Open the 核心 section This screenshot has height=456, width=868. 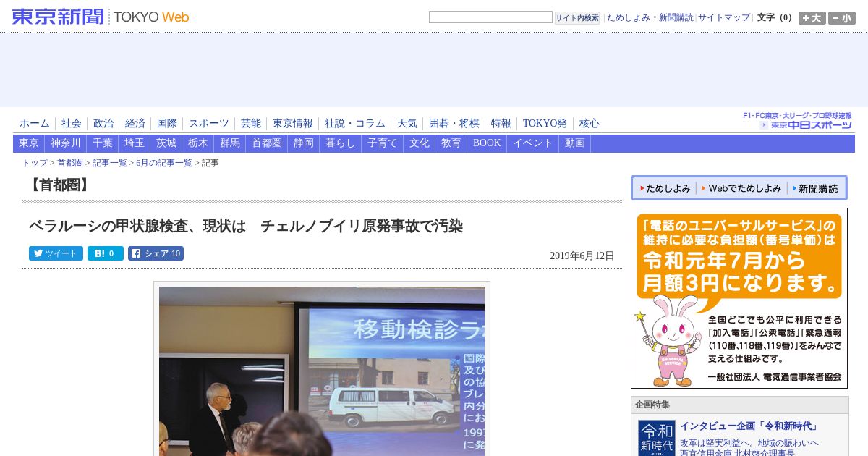tap(589, 124)
